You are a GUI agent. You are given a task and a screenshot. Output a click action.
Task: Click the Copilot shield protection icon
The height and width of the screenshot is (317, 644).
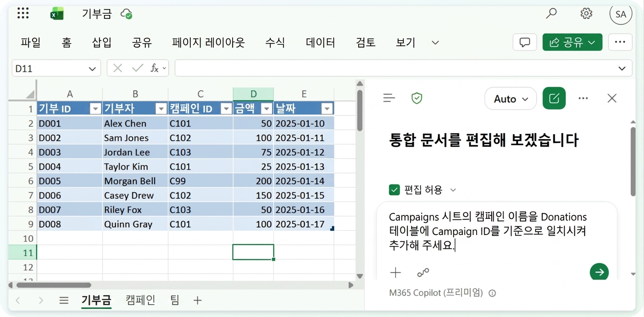coord(417,98)
